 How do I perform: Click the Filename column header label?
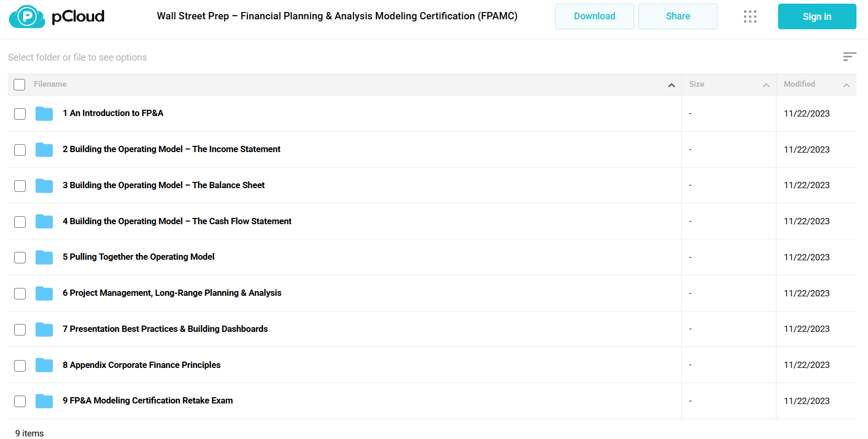click(50, 84)
